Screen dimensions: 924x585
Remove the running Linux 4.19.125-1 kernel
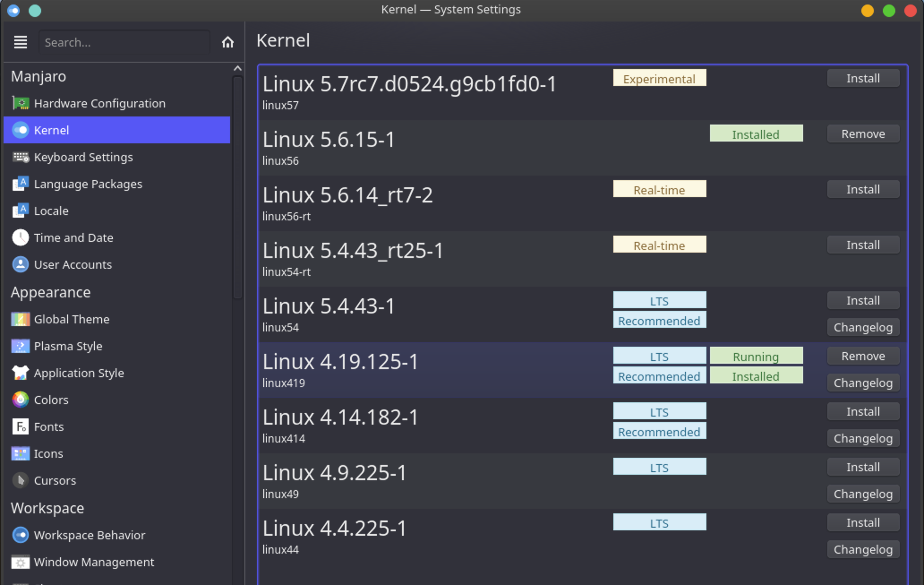point(863,356)
